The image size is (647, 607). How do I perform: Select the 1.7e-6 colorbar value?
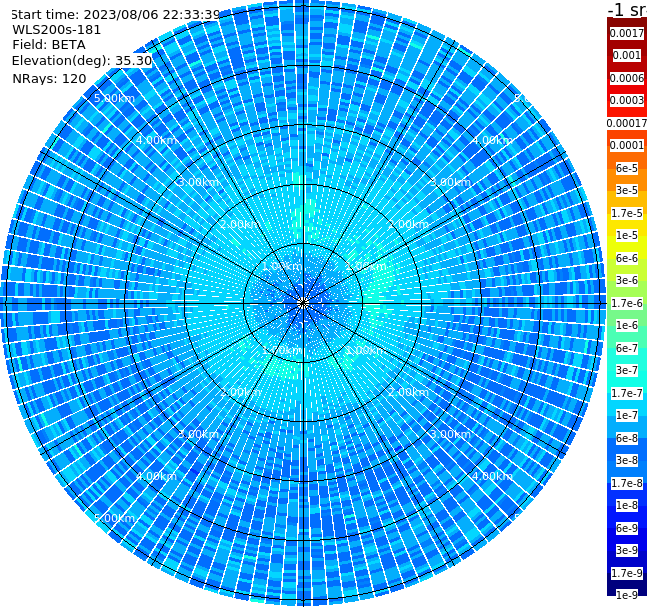click(627, 303)
